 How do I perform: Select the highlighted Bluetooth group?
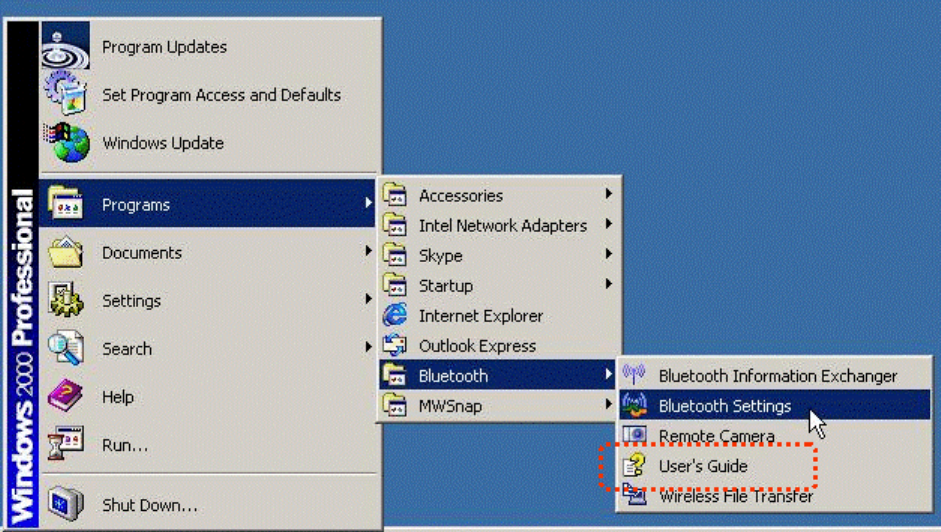coord(498,375)
